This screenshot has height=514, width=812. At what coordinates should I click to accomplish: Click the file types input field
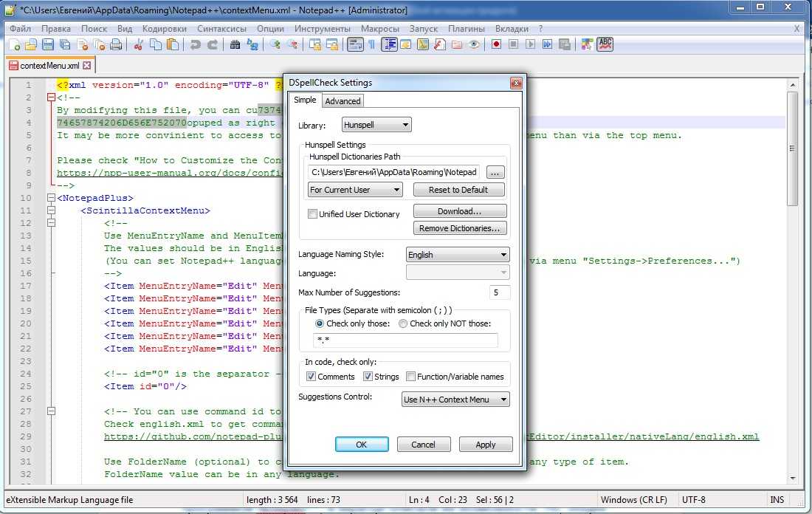pos(405,340)
